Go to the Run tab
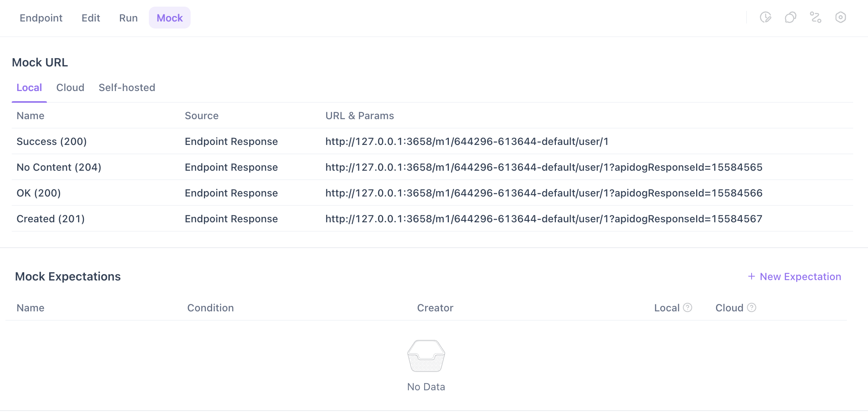Viewport: 868px width, 418px height. tap(128, 18)
